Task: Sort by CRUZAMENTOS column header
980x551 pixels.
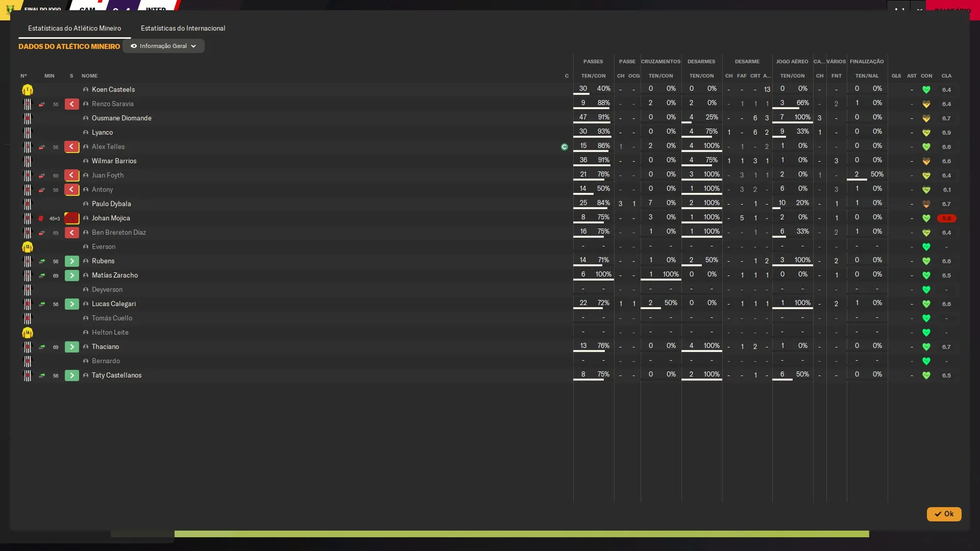Action: (x=660, y=62)
